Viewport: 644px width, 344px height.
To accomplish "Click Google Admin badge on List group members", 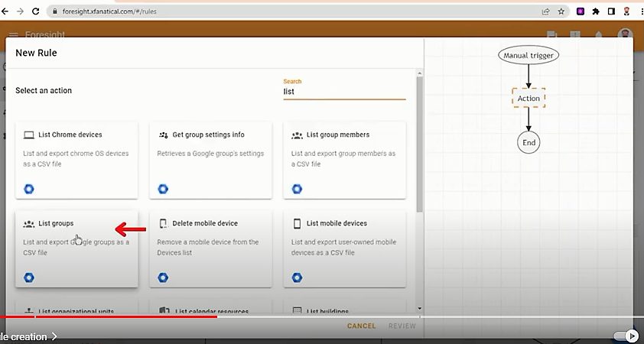I will [x=297, y=189].
